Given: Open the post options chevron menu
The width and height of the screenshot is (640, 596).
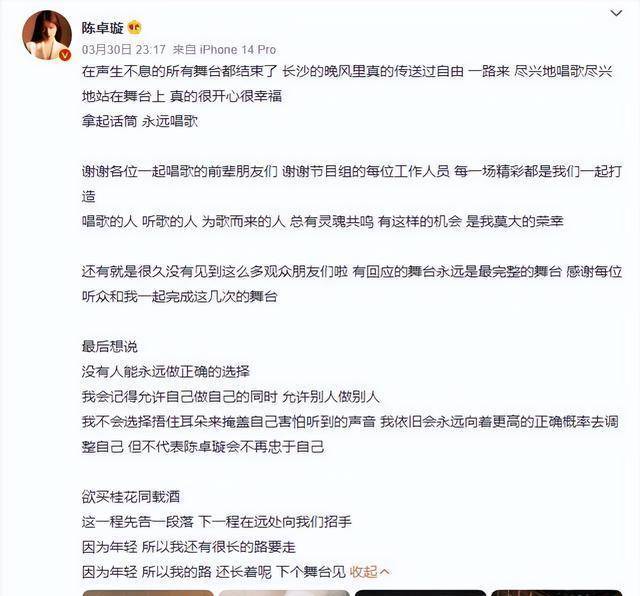Looking at the screenshot, I should coord(616,13).
